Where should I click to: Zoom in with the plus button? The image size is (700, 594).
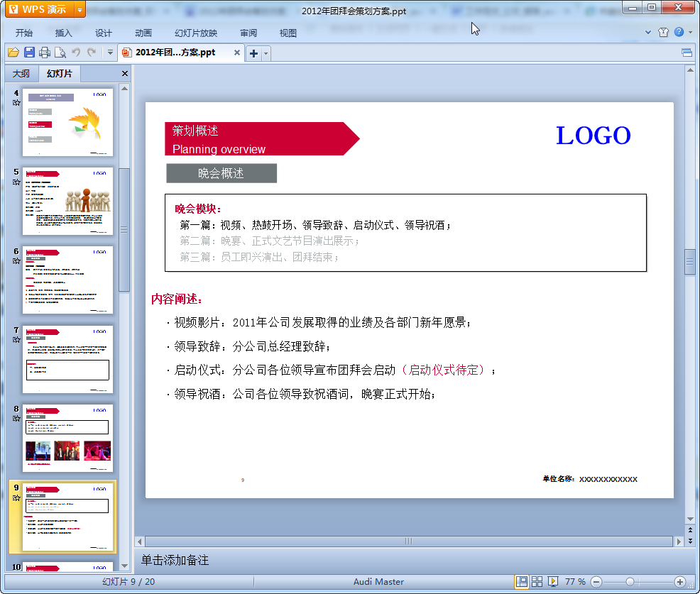[x=679, y=581]
